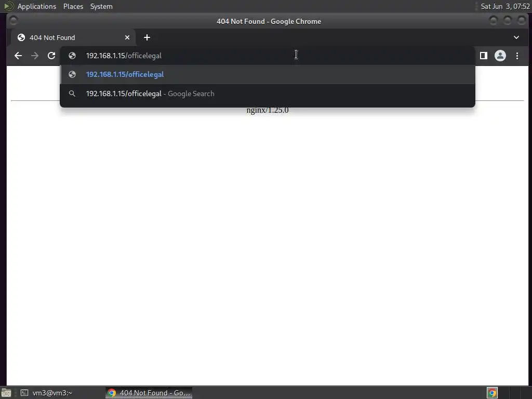Select the blue 192.168.1.15/officelegal suggestion
Screen dimensions: 532x399
coord(268,74)
